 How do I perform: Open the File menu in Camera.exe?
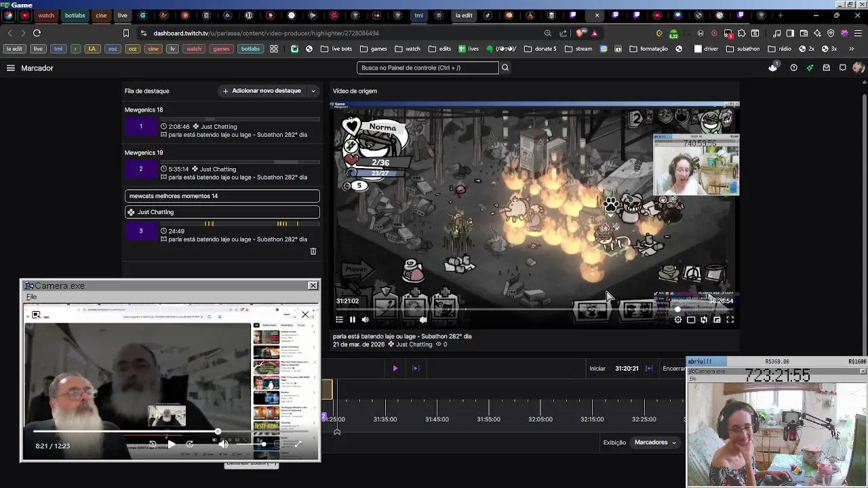(31, 297)
